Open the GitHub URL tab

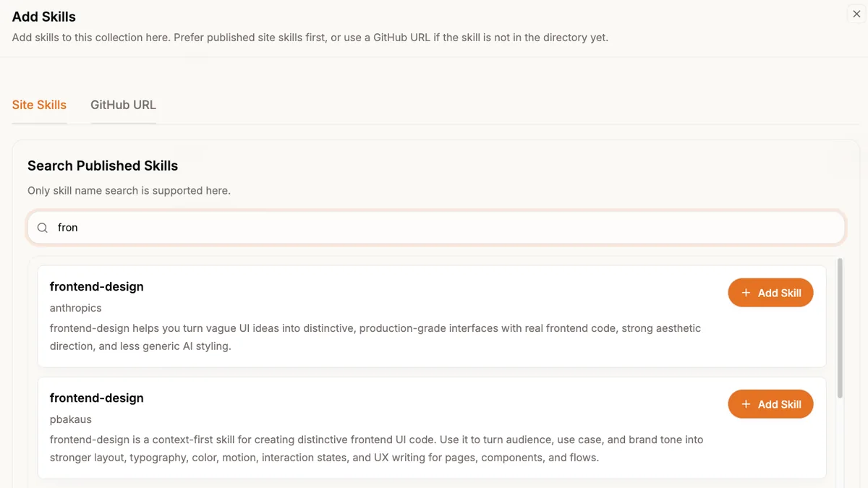tap(123, 105)
